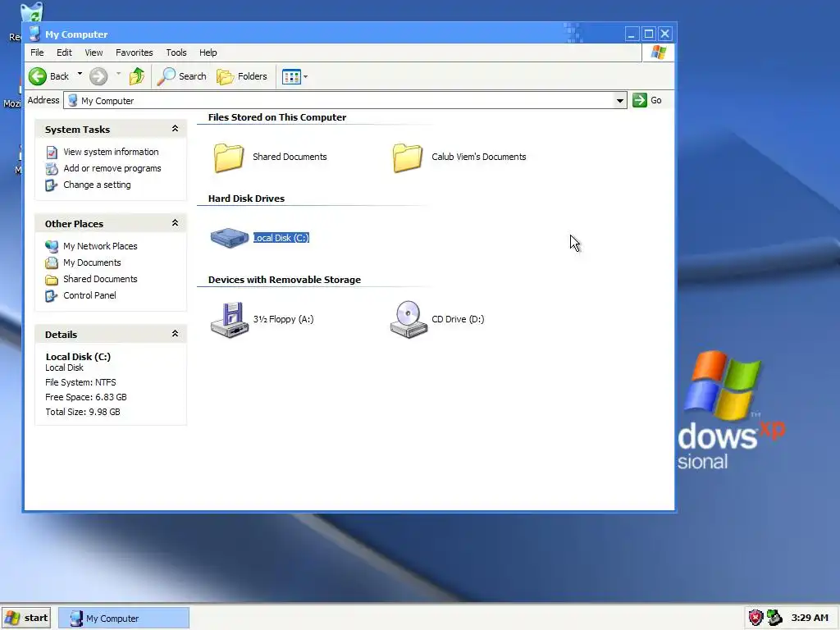Click the Recycle Bin desktop icon
840x630 pixels.
31,13
